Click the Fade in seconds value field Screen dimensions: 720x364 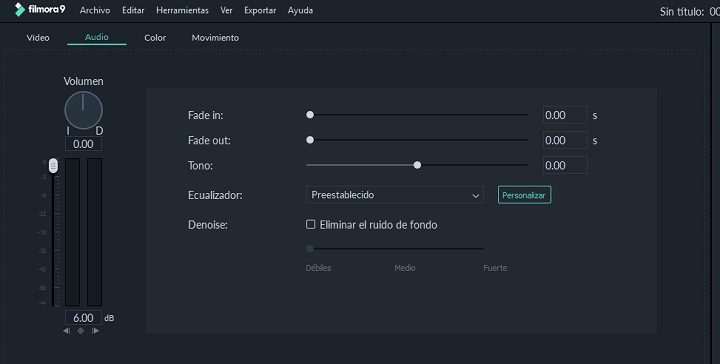[565, 115]
